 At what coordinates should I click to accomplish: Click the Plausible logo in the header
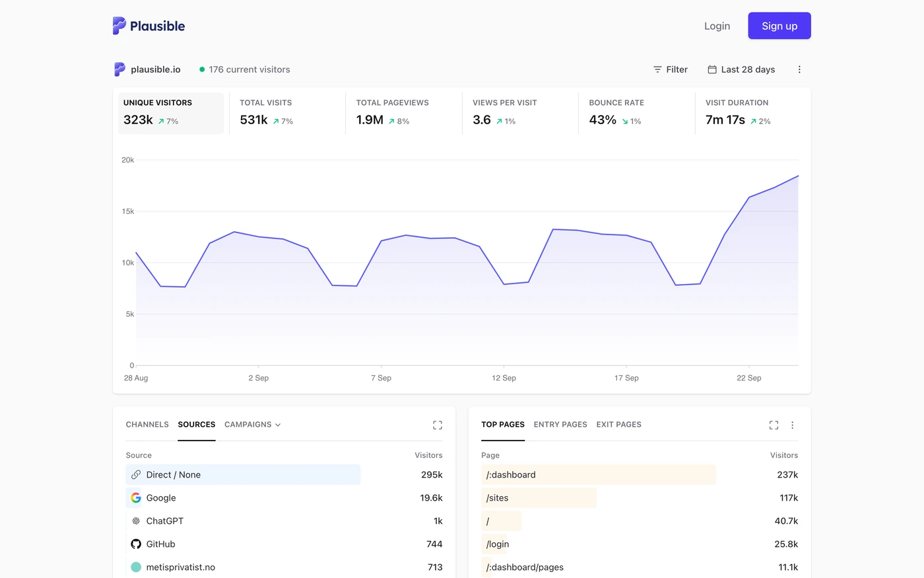coord(148,26)
